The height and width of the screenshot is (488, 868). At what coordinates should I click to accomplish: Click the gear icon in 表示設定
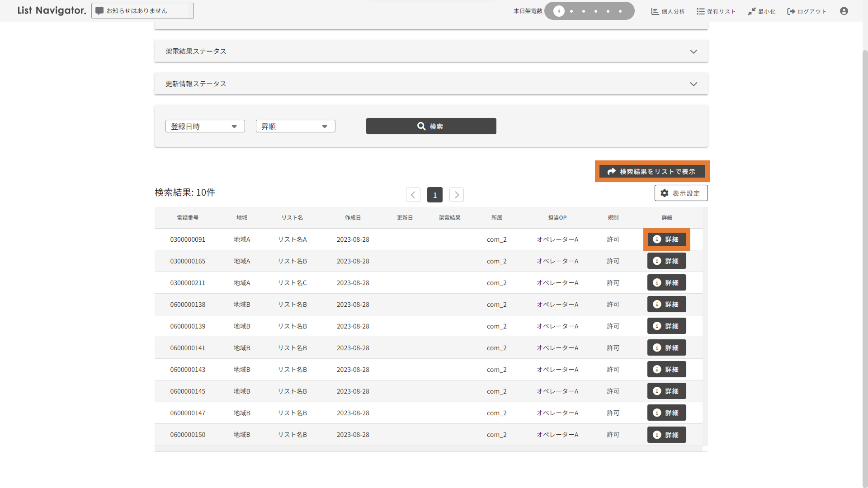pos(665,193)
